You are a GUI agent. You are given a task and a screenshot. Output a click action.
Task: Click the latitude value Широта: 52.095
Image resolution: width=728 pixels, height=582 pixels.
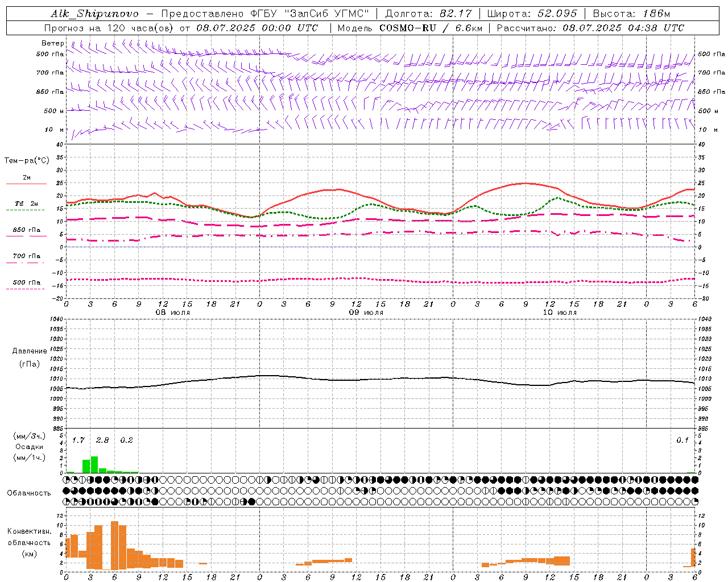click(x=532, y=14)
